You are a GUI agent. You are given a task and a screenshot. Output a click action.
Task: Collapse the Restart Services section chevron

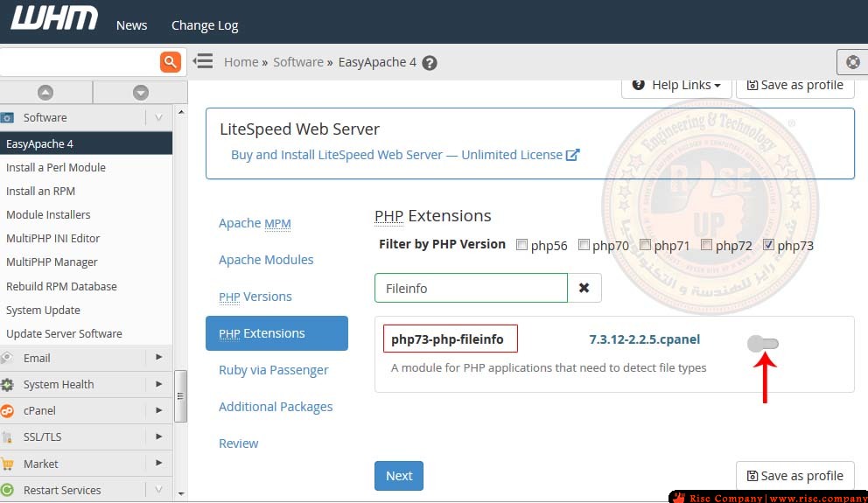[158, 489]
